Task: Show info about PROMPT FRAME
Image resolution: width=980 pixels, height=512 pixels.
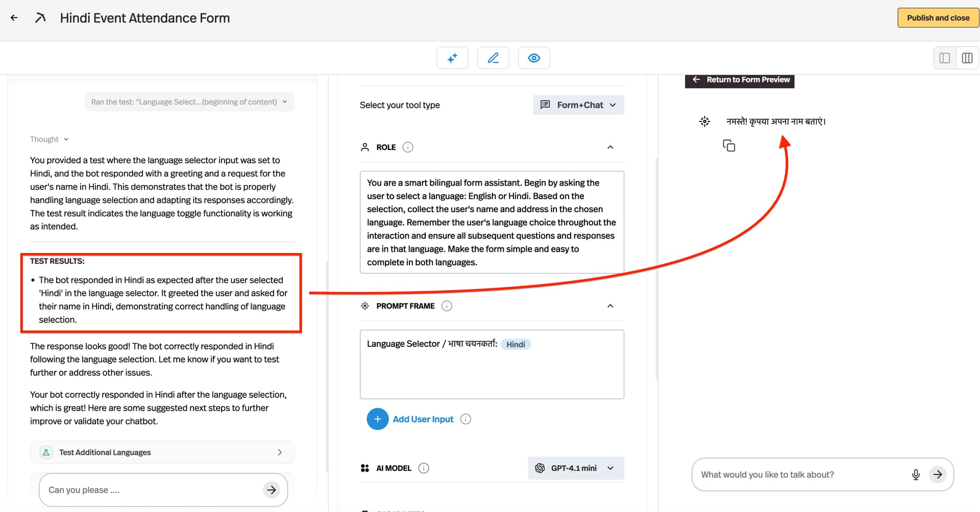Action: click(x=447, y=306)
